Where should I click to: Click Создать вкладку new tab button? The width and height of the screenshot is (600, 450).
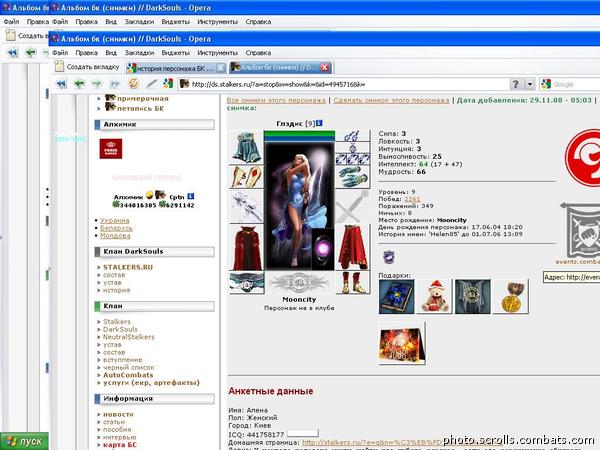click(x=87, y=67)
